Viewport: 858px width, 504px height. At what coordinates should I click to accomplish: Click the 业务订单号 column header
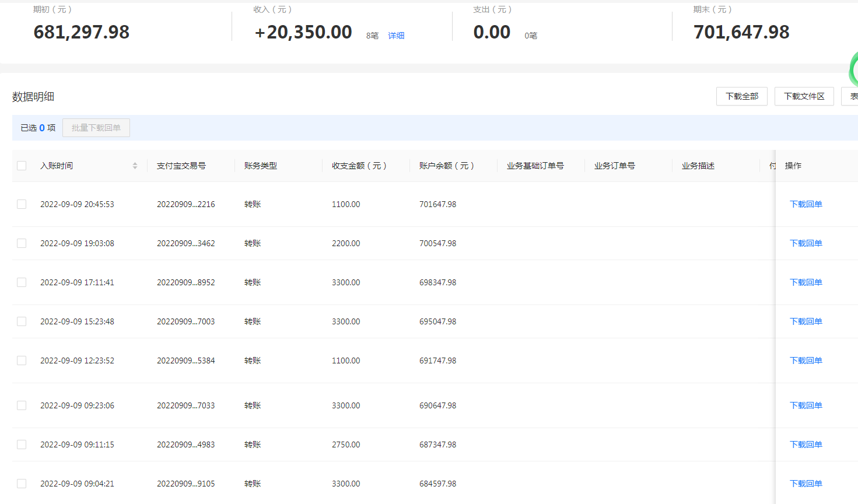coord(615,166)
